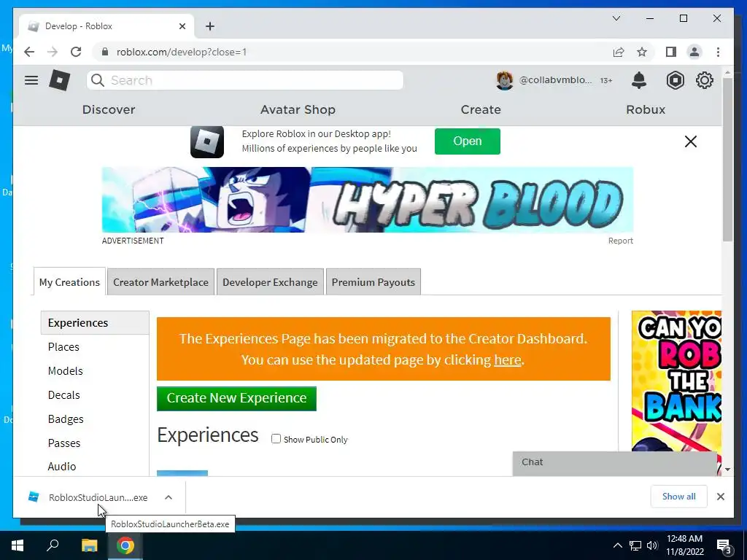Share this page from address bar
Screen dimensions: 747x560
(x=619, y=52)
